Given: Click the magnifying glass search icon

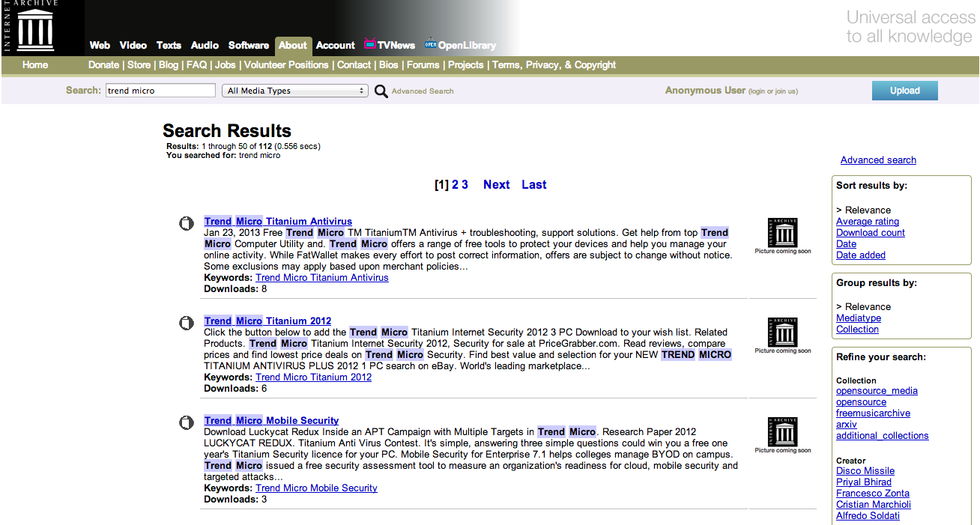Looking at the screenshot, I should (x=381, y=91).
